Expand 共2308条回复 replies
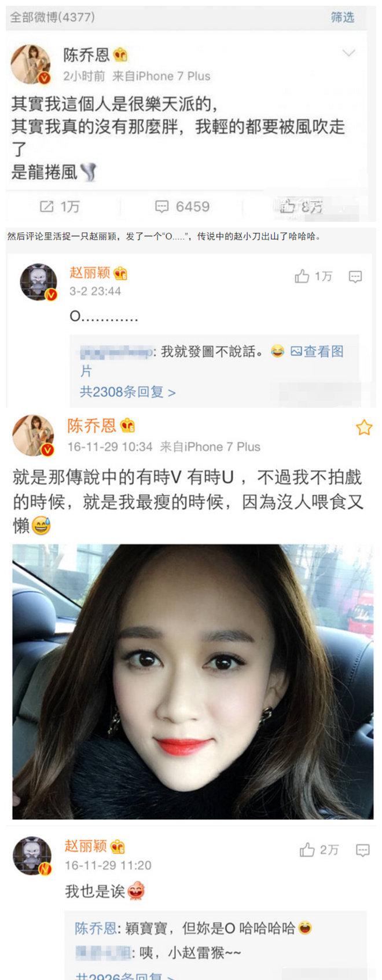The width and height of the screenshot is (382, 980). coord(127,392)
